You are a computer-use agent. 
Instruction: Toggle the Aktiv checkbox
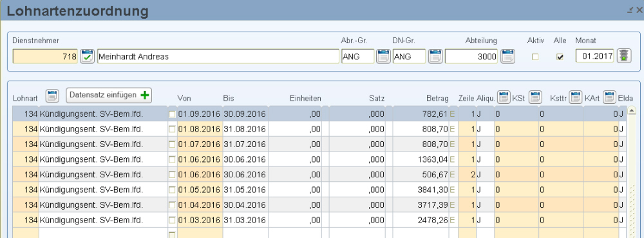(x=535, y=57)
